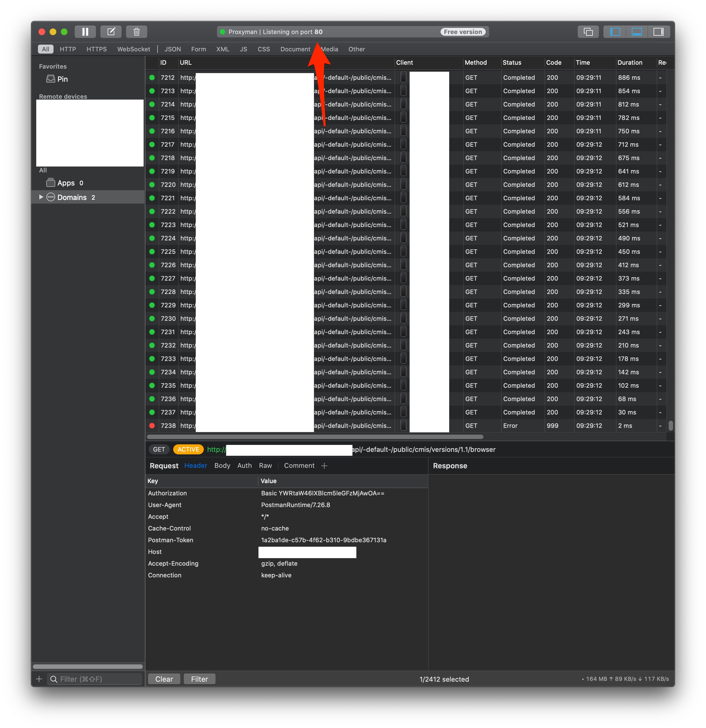Click the horizontal scrollbar under request list
The height and width of the screenshot is (728, 706).
[x=315, y=437]
